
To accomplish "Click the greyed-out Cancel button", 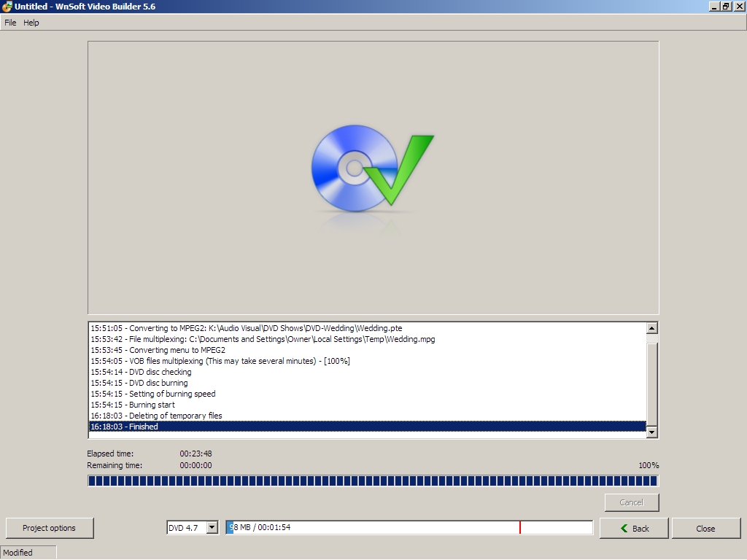I will pos(632,502).
